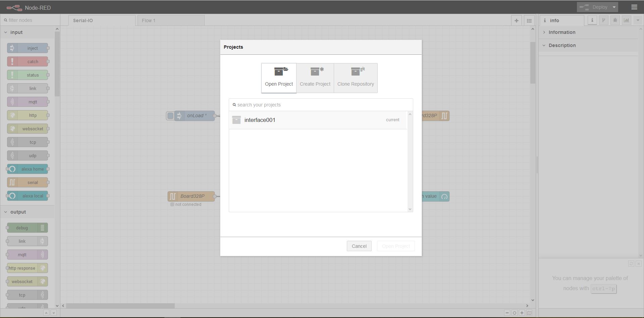Click the Open Project confirm button
This screenshot has width=644, height=318.
click(x=396, y=246)
